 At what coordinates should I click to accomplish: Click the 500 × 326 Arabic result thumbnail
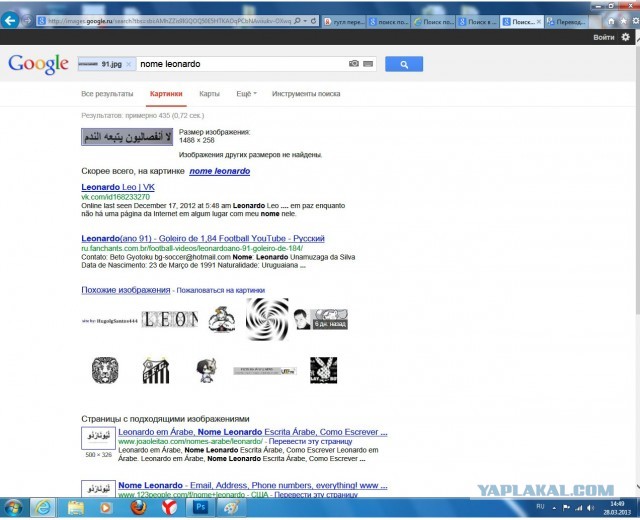click(98, 438)
